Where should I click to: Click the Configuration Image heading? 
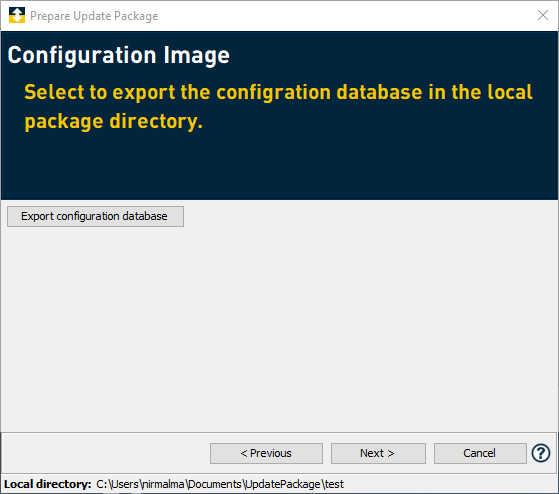pos(119,56)
